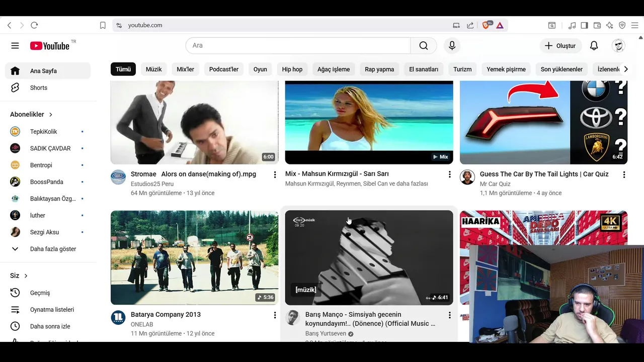
Task: Open options for Barış Manço video
Action: tap(449, 315)
